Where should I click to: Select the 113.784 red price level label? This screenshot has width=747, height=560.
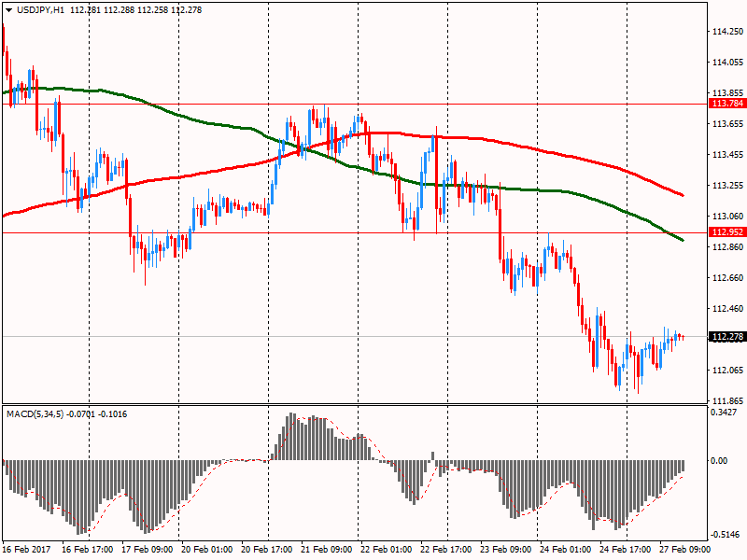click(x=727, y=104)
